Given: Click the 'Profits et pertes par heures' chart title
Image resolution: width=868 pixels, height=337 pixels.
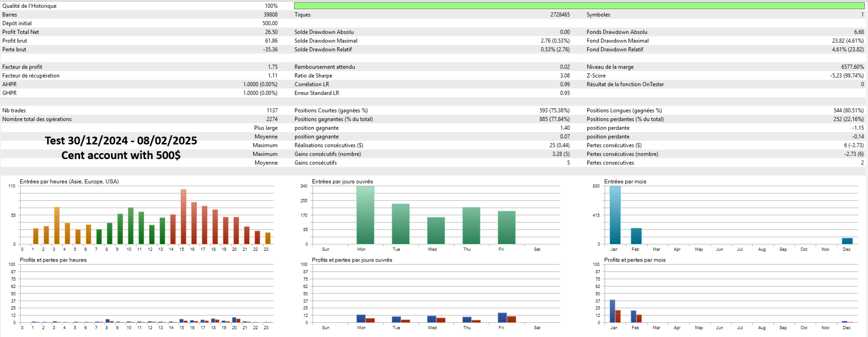Looking at the screenshot, I should pos(53,260).
